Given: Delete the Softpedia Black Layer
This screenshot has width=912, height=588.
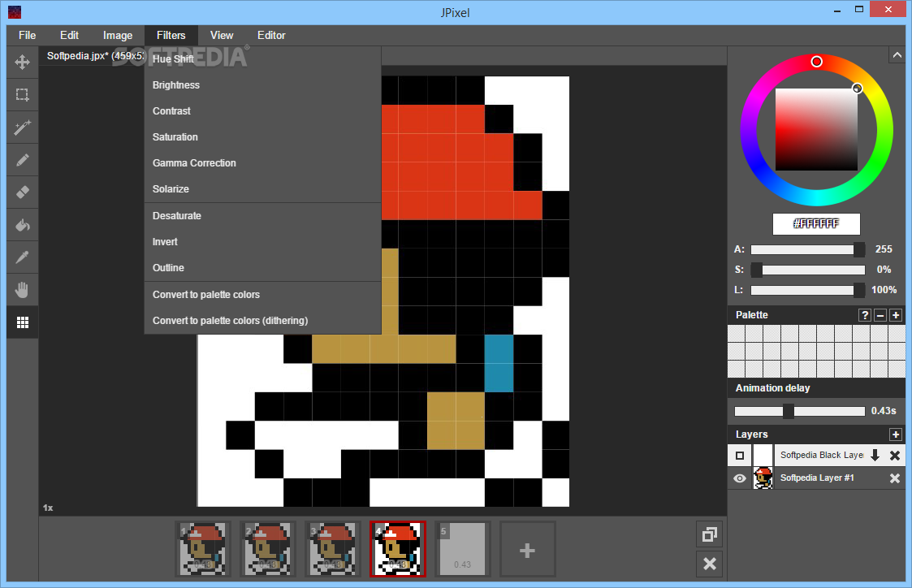Looking at the screenshot, I should pos(895,456).
